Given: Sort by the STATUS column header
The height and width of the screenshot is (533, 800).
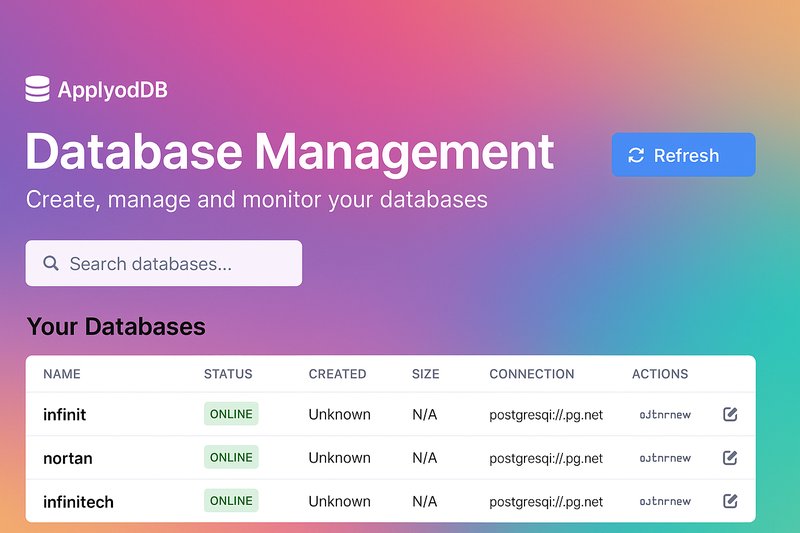Looking at the screenshot, I should tap(228, 374).
